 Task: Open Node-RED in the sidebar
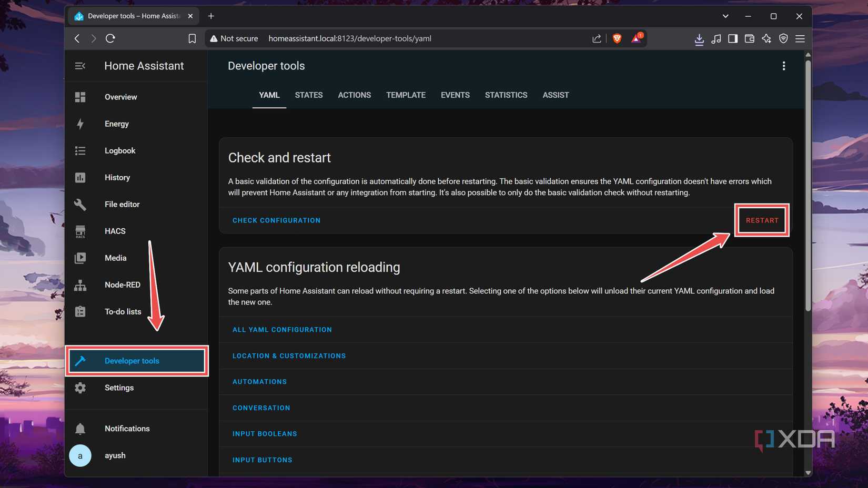click(x=122, y=285)
